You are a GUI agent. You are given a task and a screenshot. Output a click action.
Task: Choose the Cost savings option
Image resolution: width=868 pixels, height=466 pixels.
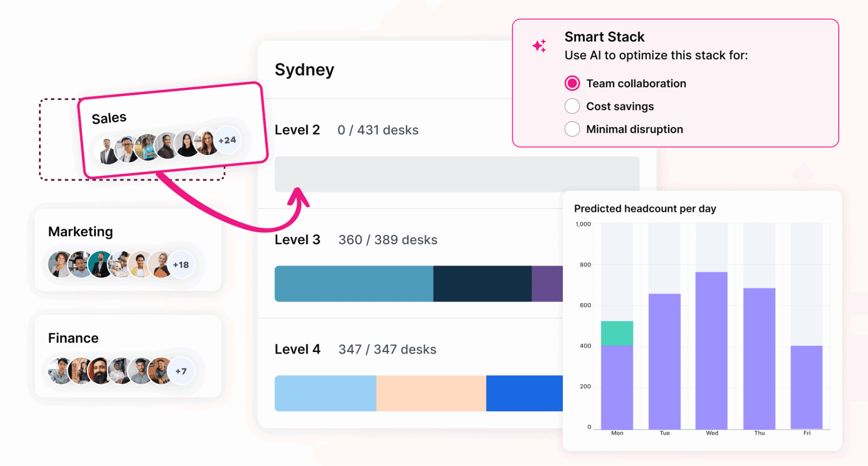coord(572,106)
